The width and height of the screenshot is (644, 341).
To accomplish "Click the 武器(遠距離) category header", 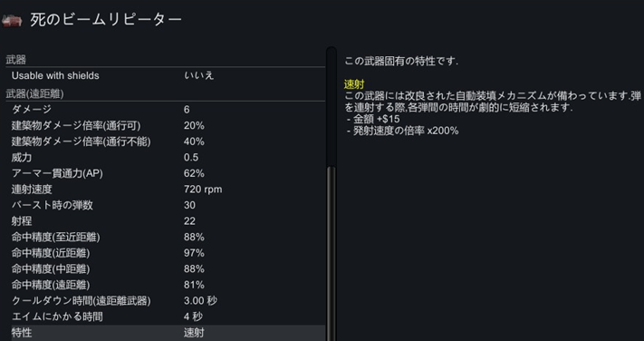I will point(35,94).
